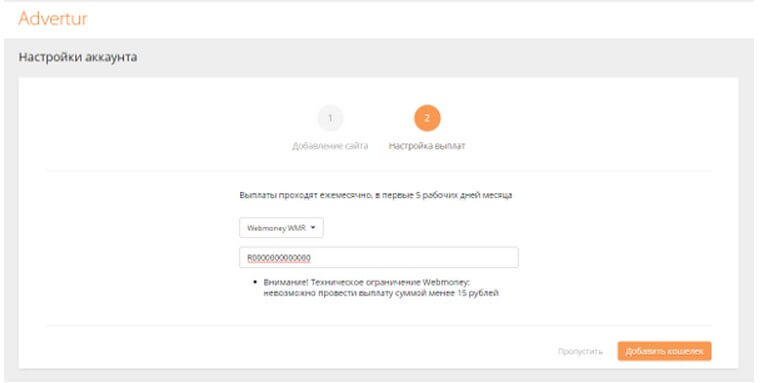Click the Добавить кошелек button
The height and width of the screenshot is (383, 763).
pos(664,351)
